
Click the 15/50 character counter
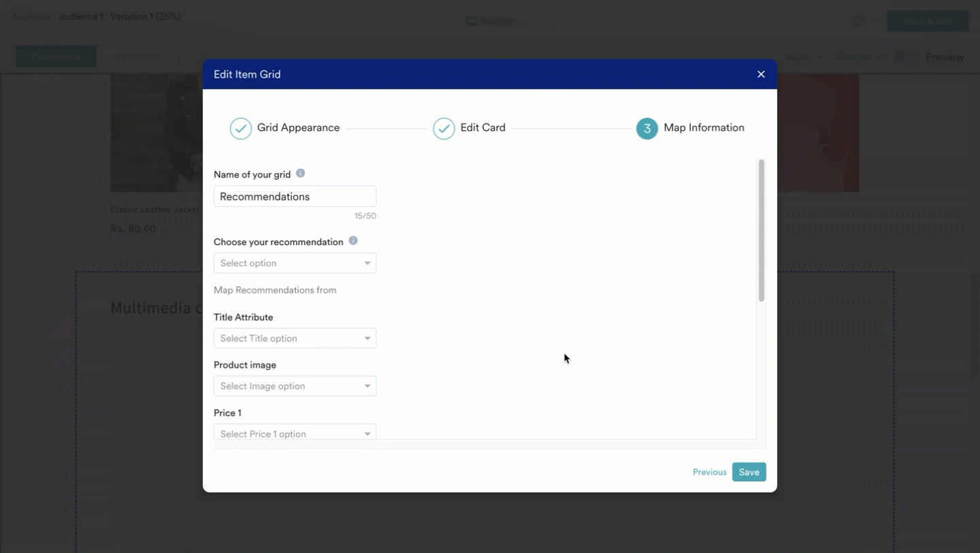[x=365, y=216]
